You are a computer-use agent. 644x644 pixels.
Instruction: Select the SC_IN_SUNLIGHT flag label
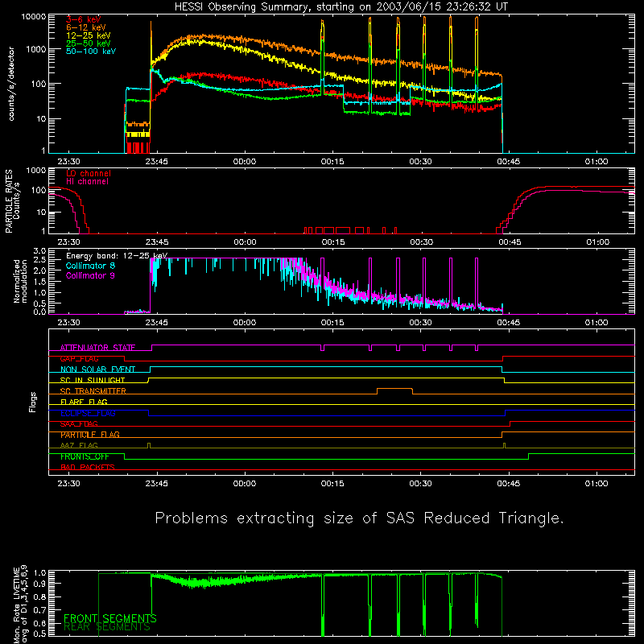pyautogui.click(x=93, y=380)
